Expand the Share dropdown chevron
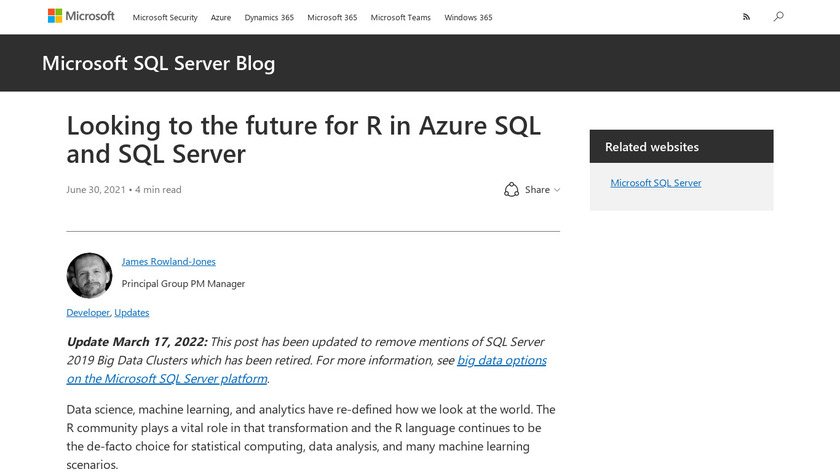 point(557,190)
